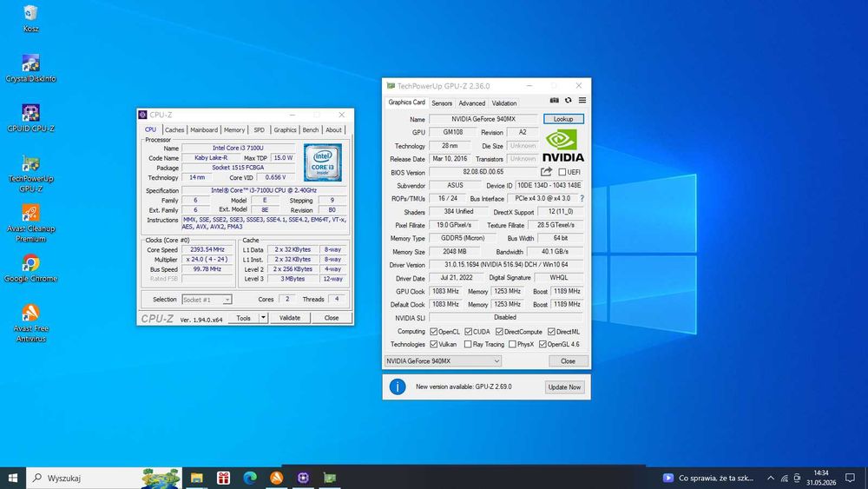The image size is (868, 489).
Task: Click the Bus Interface question mark icon
Action: click(x=582, y=198)
